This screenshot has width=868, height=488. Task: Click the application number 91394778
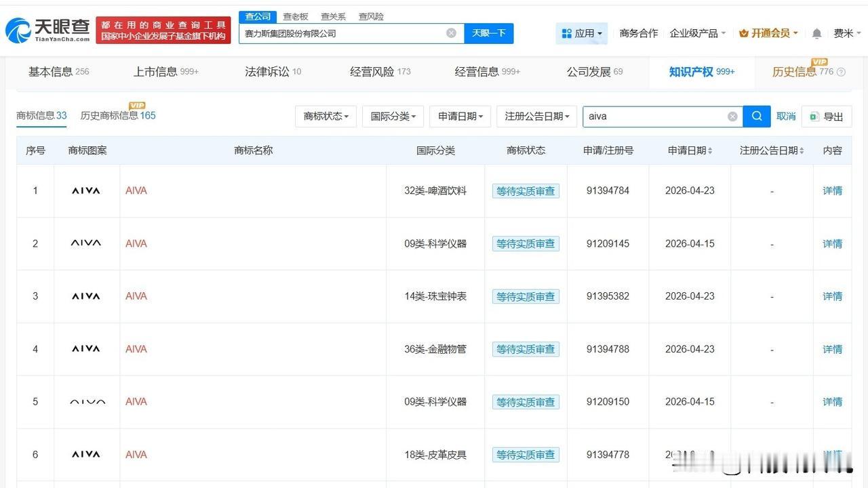(608, 455)
